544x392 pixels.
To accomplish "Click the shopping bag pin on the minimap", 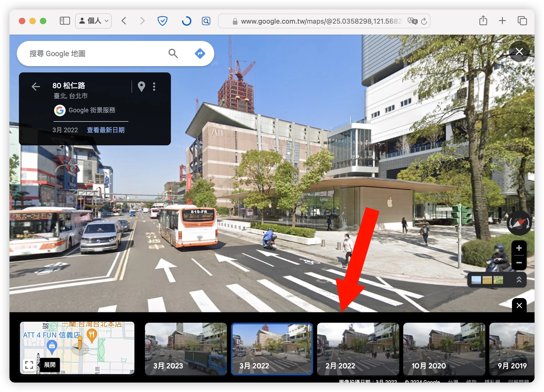I will pos(52,347).
